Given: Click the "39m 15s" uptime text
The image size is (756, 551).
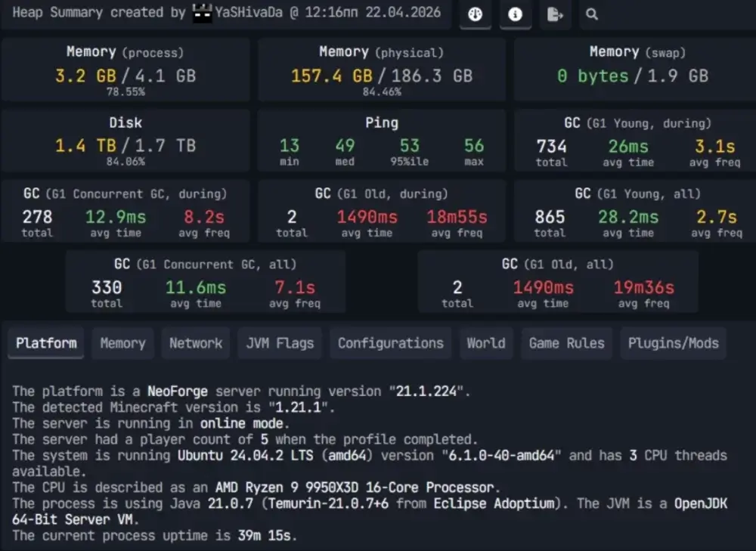Looking at the screenshot, I should pos(264,536).
